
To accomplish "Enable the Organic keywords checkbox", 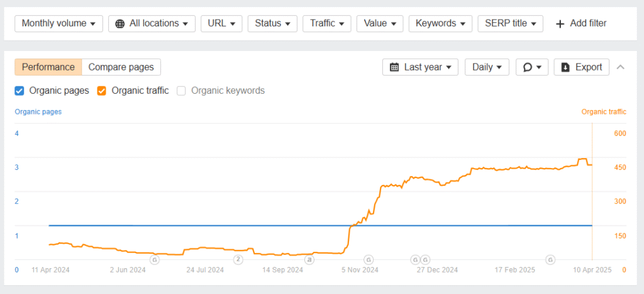I will click(181, 91).
